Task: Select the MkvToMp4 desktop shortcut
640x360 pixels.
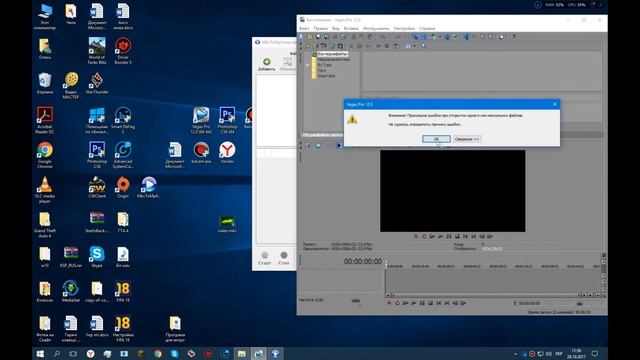Action: [x=149, y=187]
